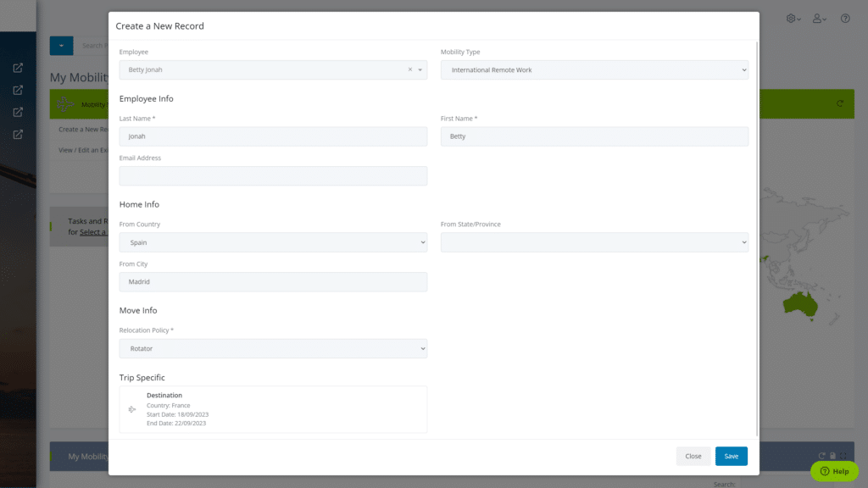
Task: Open the user account icon menu
Action: [x=817, y=17]
